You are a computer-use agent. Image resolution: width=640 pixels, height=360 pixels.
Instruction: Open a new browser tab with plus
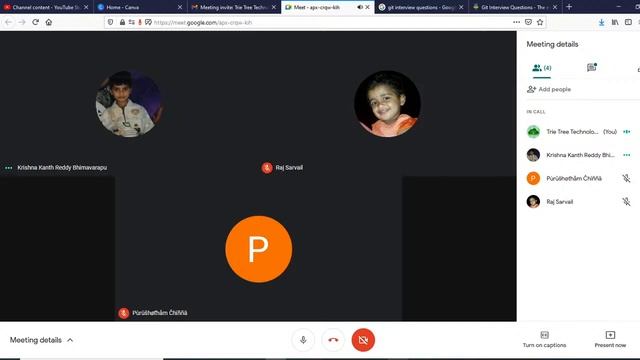[569, 7]
